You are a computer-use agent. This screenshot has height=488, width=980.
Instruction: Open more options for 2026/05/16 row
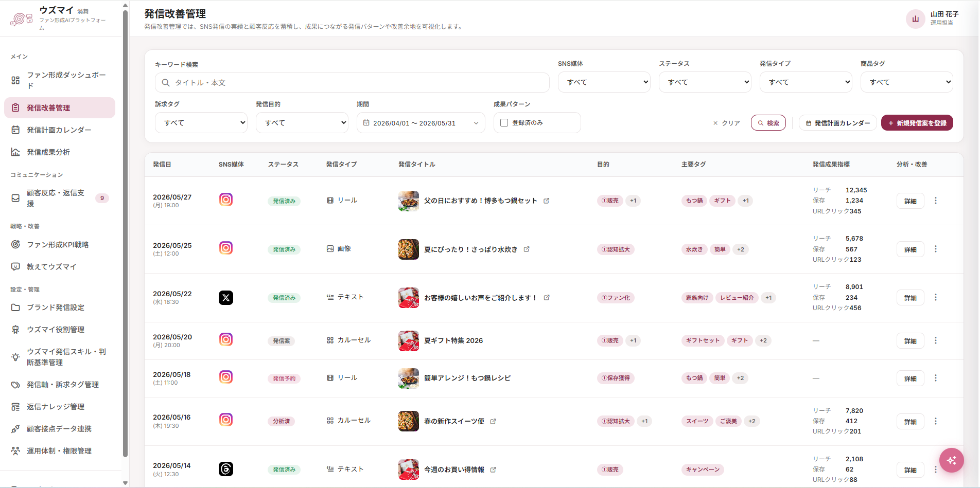pos(936,421)
